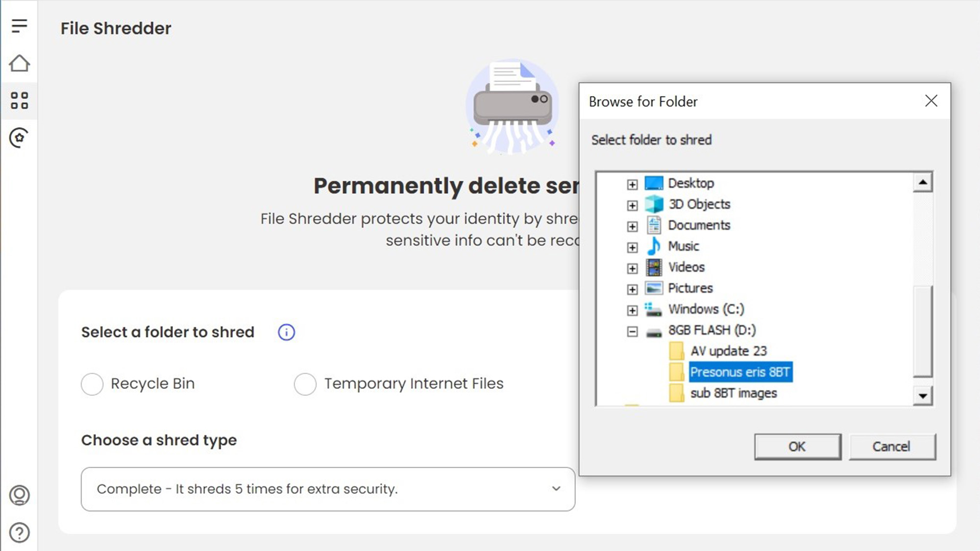Cancel the Browse for Folder dialog
Viewport: 980px width, 551px height.
[892, 447]
